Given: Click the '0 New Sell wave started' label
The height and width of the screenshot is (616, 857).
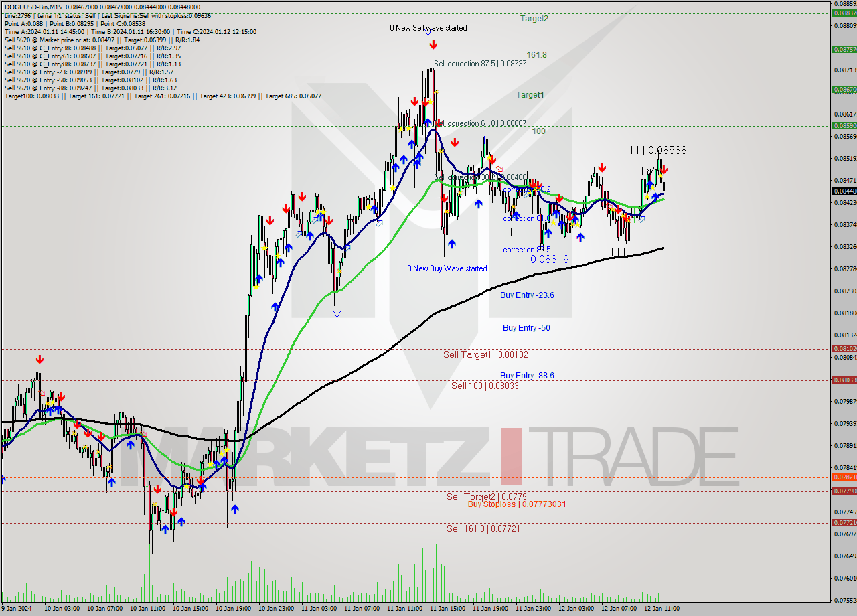Looking at the screenshot, I should point(428,28).
